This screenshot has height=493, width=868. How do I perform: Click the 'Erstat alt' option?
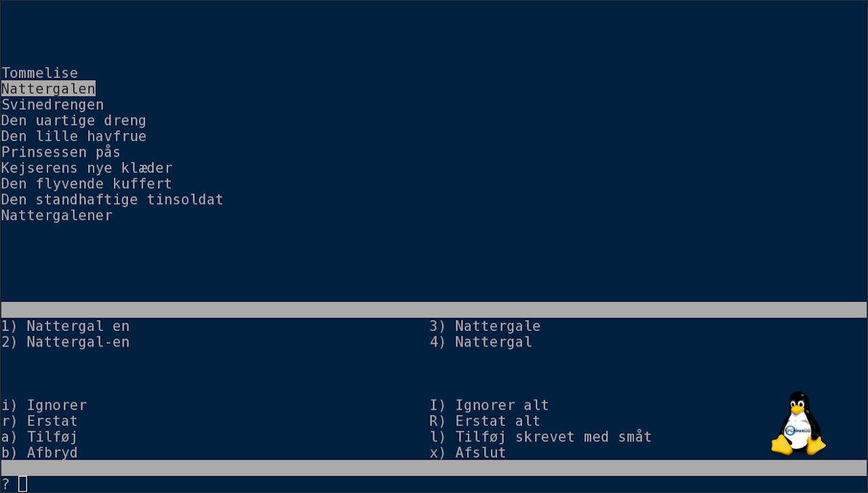[485, 421]
